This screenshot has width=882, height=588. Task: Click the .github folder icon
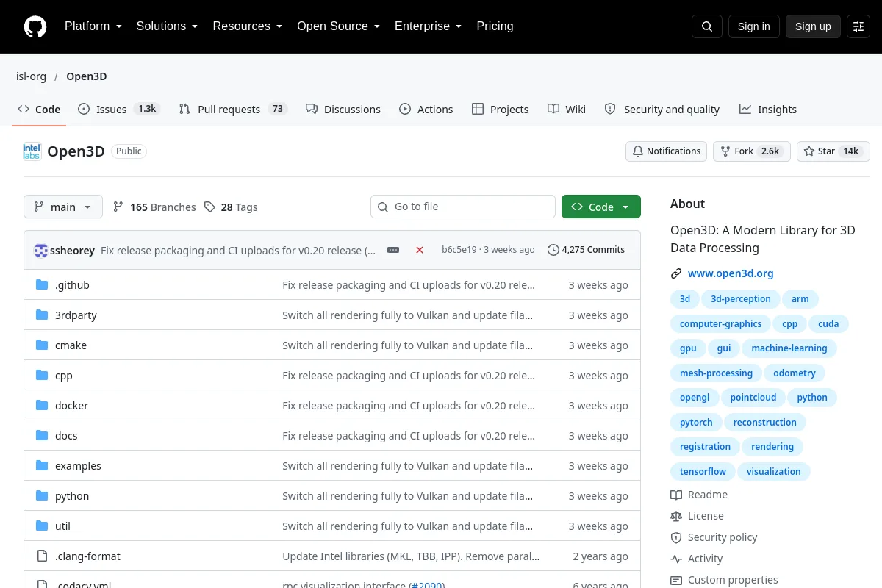(x=42, y=285)
